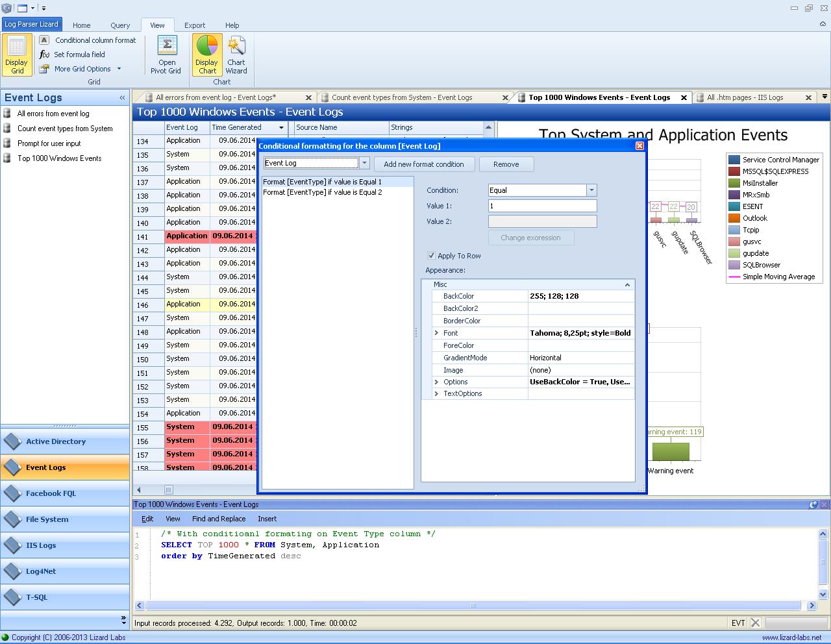This screenshot has width=831, height=644.
Task: Open Pivot Grid from the ribbon
Action: click(166, 55)
